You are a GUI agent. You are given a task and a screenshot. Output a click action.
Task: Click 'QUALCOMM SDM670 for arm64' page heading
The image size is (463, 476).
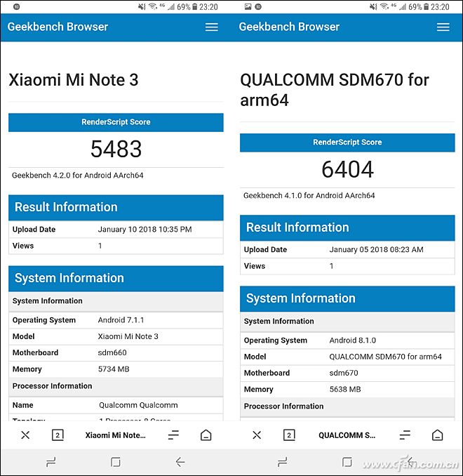point(335,90)
